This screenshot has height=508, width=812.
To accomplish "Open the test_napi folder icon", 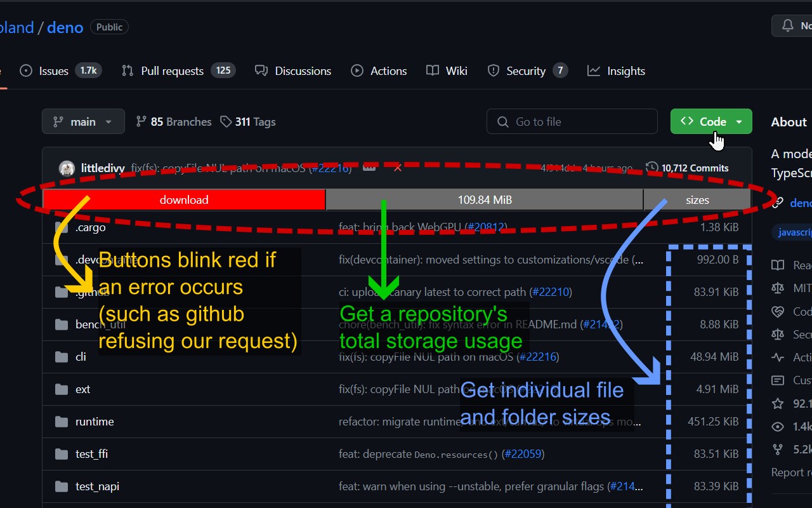I will pyautogui.click(x=62, y=486).
